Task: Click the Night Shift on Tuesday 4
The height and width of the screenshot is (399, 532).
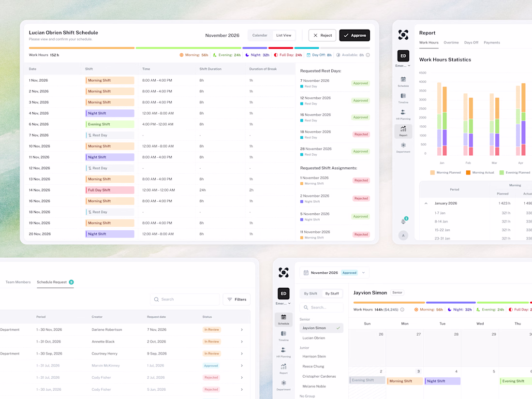Action: pyautogui.click(x=443, y=381)
